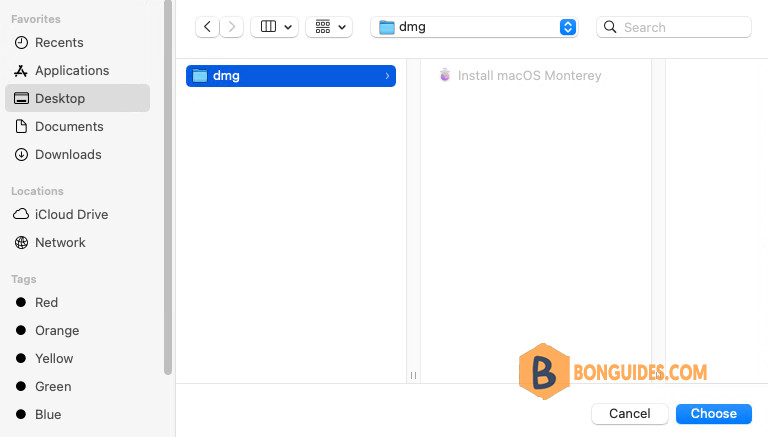
Task: Click the Install macOS Monterey app icon
Action: coord(445,75)
